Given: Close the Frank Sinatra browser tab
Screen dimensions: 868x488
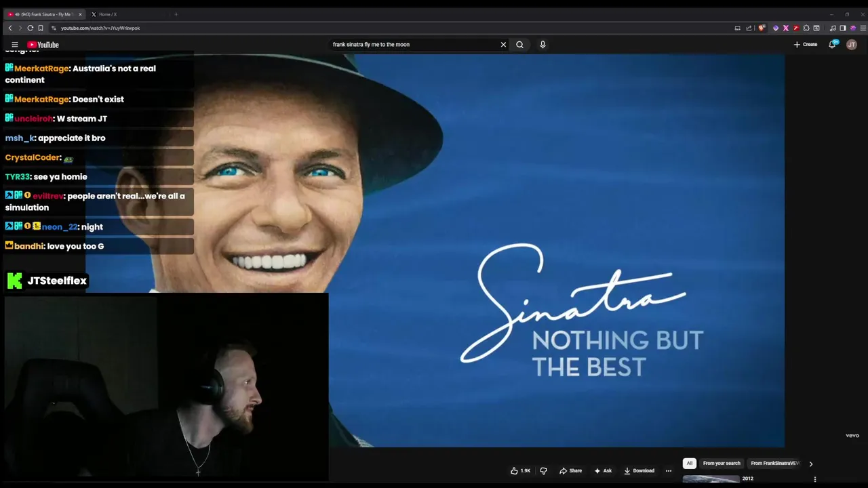Looking at the screenshot, I should [80, 14].
